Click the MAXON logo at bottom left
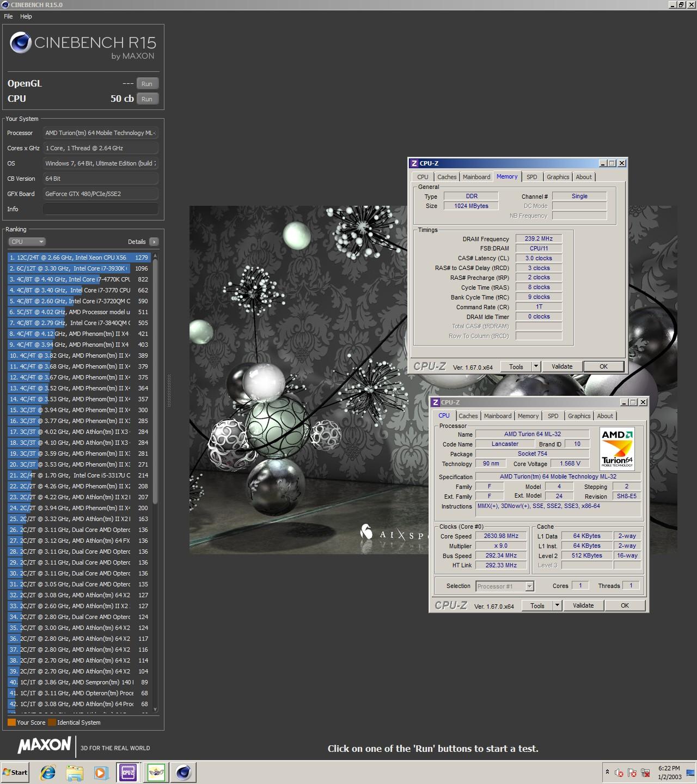Image resolution: width=697 pixels, height=784 pixels. point(45,745)
